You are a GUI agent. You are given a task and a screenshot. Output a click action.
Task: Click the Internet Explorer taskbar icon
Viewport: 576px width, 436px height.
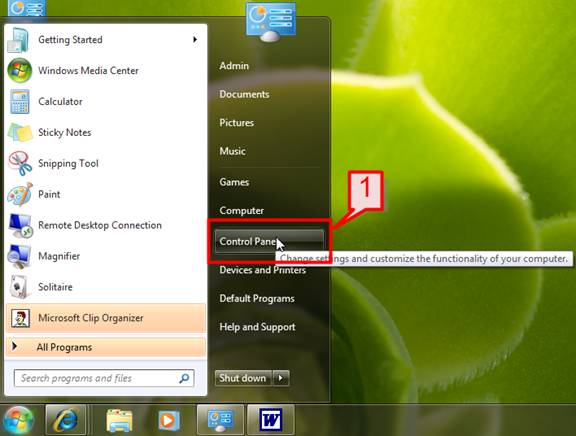[66, 419]
